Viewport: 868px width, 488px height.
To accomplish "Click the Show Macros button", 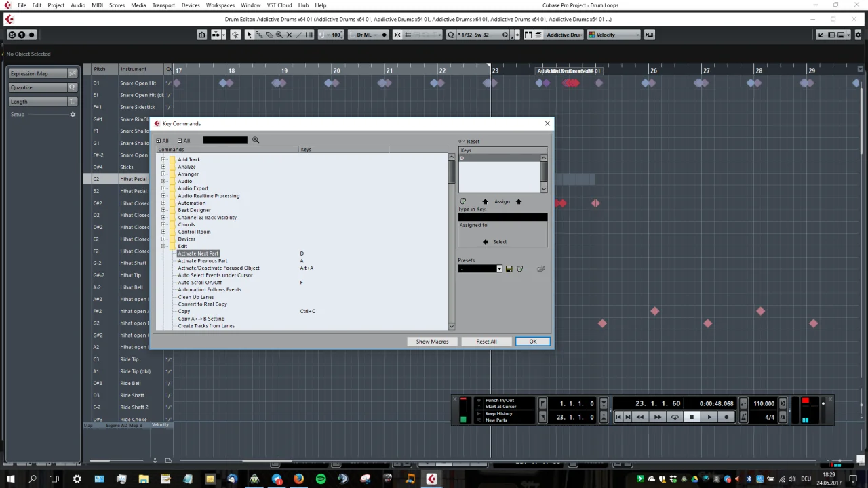I will [432, 342].
